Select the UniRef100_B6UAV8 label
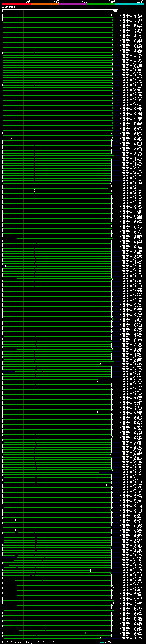This screenshot has height=644, width=146. click(131, 45)
